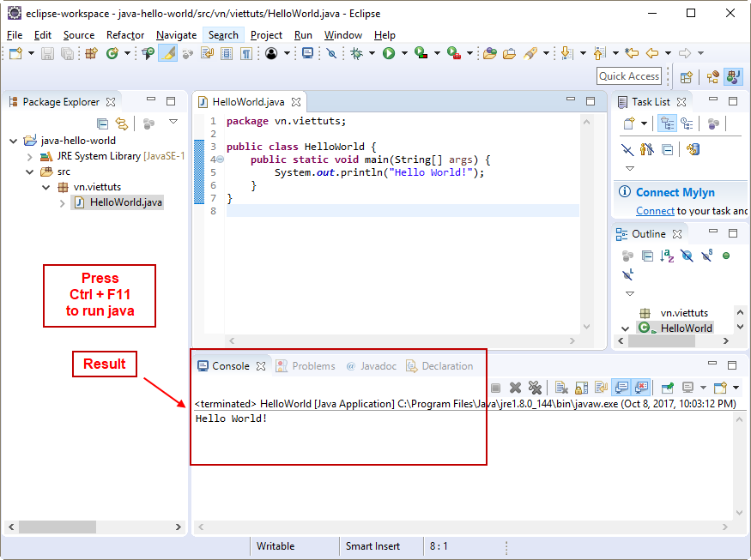Screen dimensions: 751x560
Task: Start debugging with the bug icon
Action: (x=357, y=53)
